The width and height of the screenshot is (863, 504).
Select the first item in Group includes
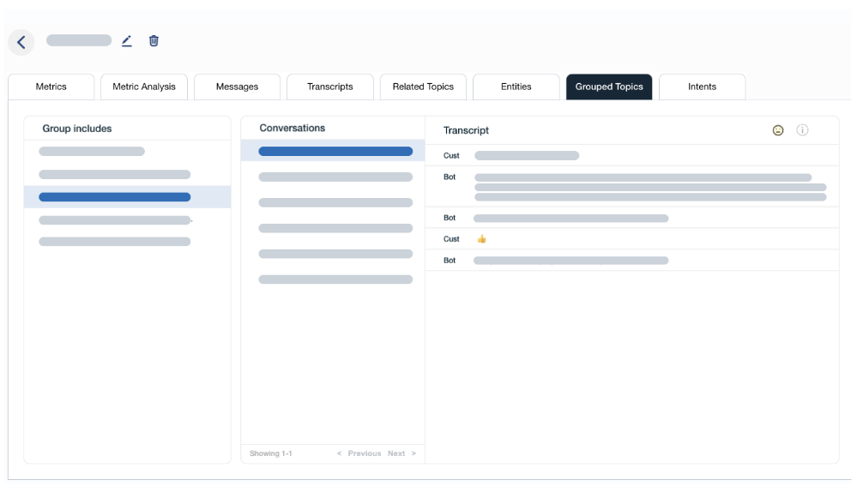[x=92, y=152]
